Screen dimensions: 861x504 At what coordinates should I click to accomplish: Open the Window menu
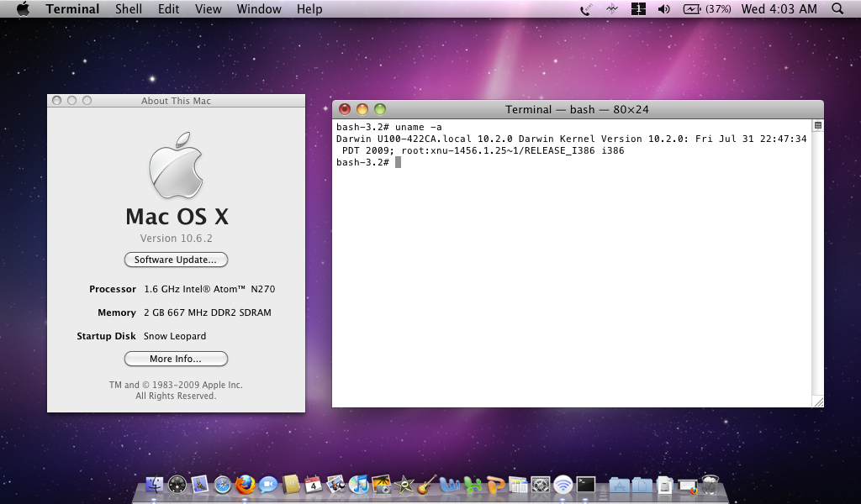point(259,8)
